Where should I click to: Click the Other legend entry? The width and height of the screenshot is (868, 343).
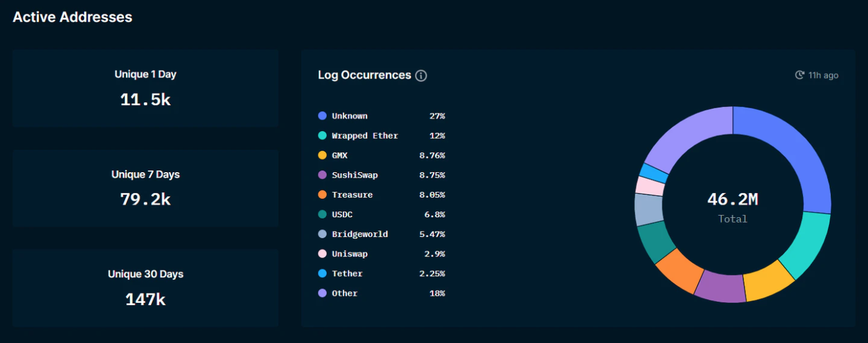(381, 293)
